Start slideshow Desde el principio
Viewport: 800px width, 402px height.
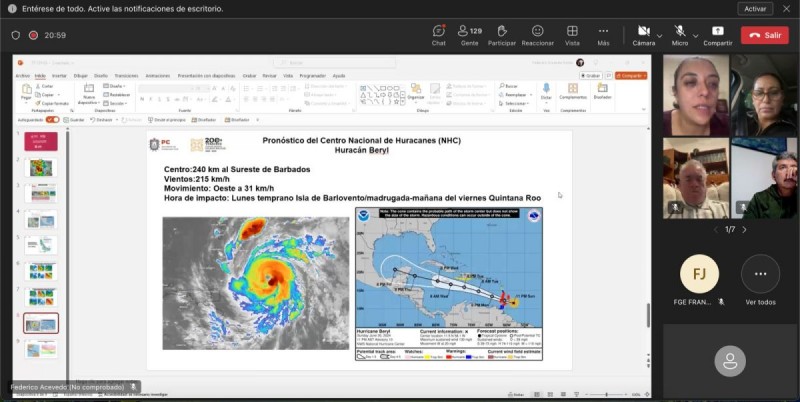tap(167, 120)
